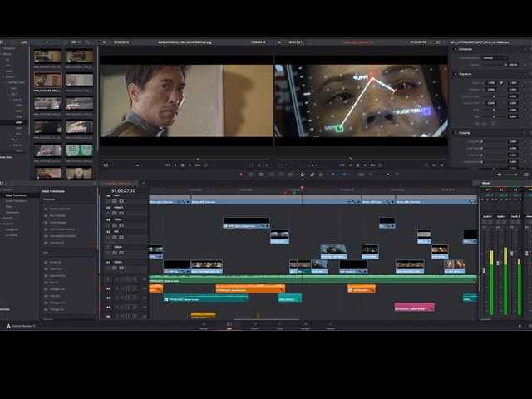Search the effects library magnifier
Image resolution: width=532 pixels, height=399 pixels.
pyautogui.click(x=95, y=183)
